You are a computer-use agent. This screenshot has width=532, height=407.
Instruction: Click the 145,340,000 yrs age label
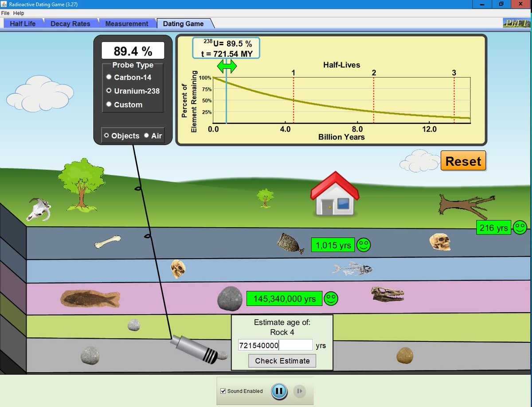(284, 298)
